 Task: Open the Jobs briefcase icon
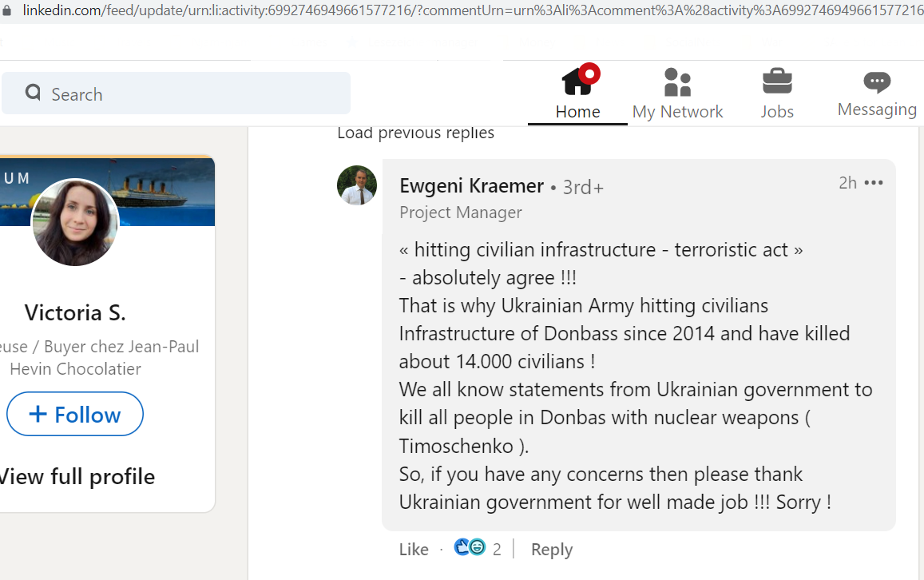[777, 81]
